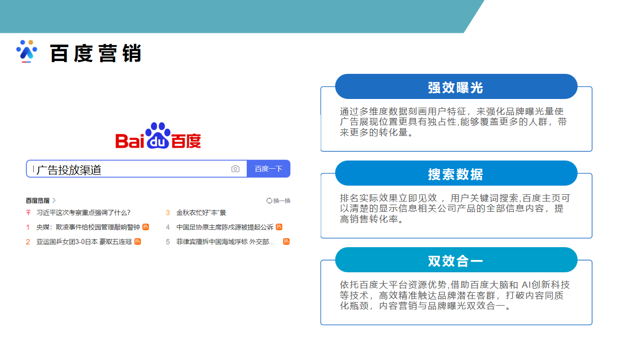Select the 强效曝光 heading pill

pyautogui.click(x=456, y=87)
